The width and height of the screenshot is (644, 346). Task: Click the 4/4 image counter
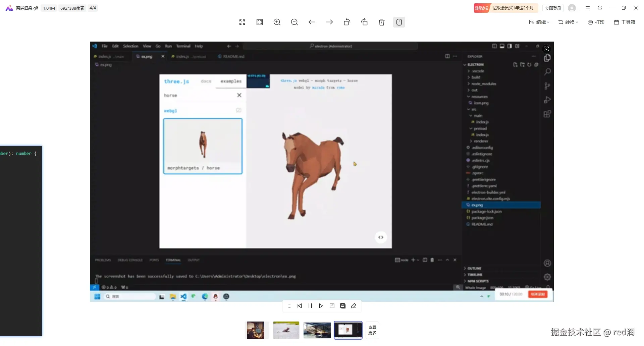click(x=93, y=8)
